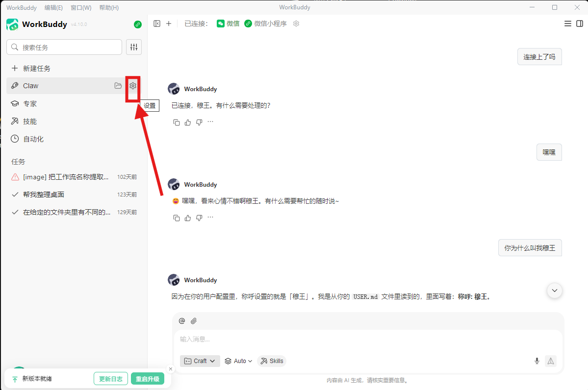588x390 pixels.
Task: Open the 帮助(H) menu
Action: [109, 7]
